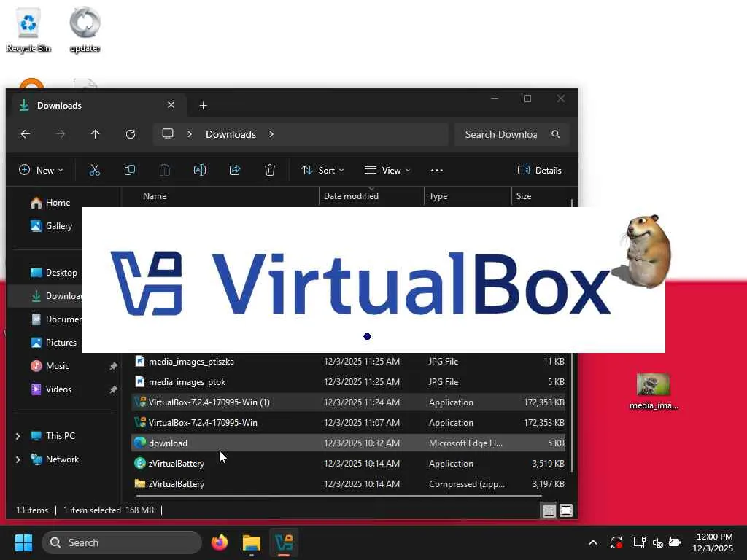Click the Search Downloads field

click(x=513, y=134)
